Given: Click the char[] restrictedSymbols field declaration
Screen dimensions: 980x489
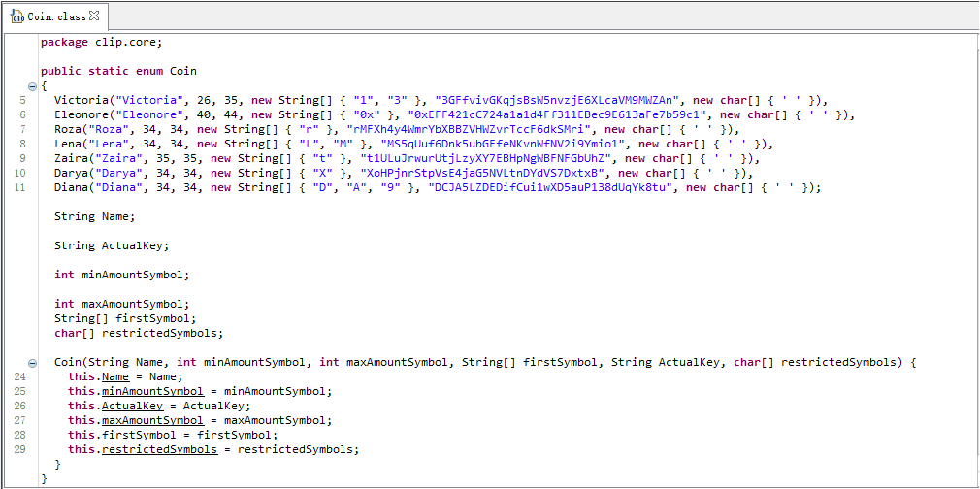Looking at the screenshot, I should point(139,333).
